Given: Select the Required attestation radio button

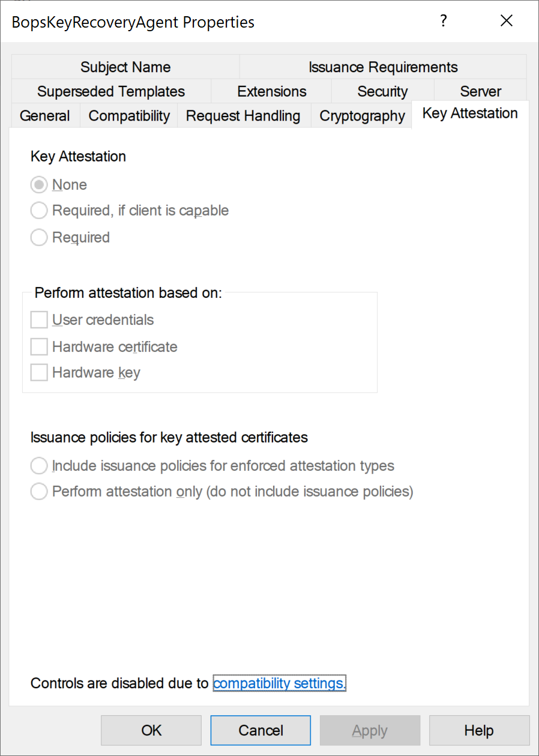Looking at the screenshot, I should pyautogui.click(x=39, y=237).
